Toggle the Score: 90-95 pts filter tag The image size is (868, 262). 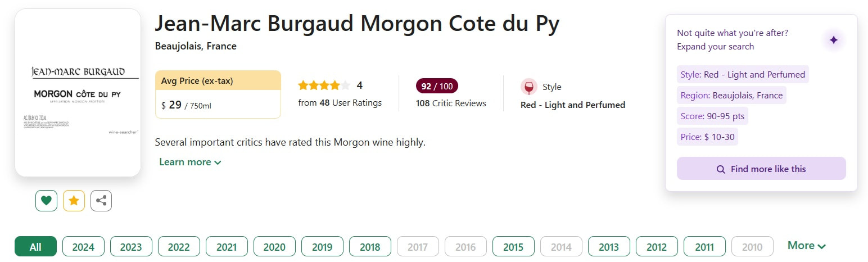(712, 116)
